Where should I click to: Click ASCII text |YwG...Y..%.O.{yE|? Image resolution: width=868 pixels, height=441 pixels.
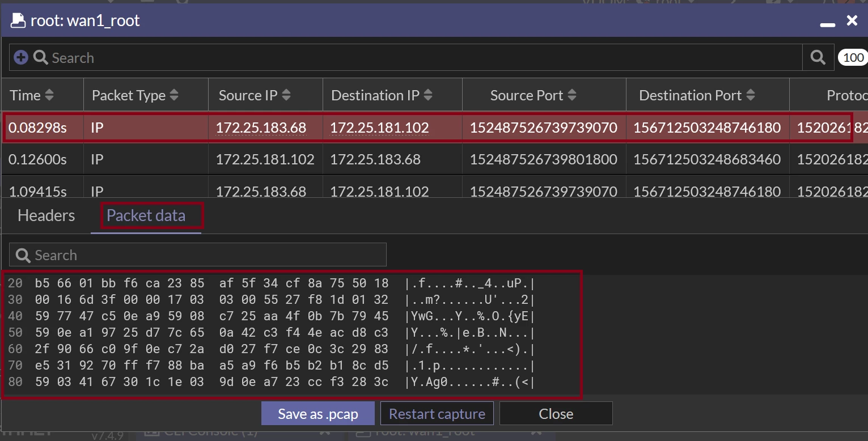470,316
